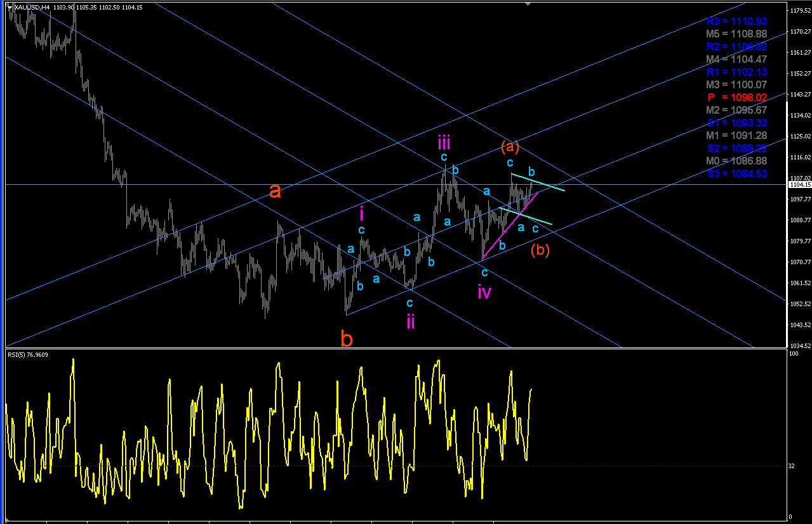Select the 'M4 = 1104.47' pivot label
812x524 pixels.
(738, 59)
